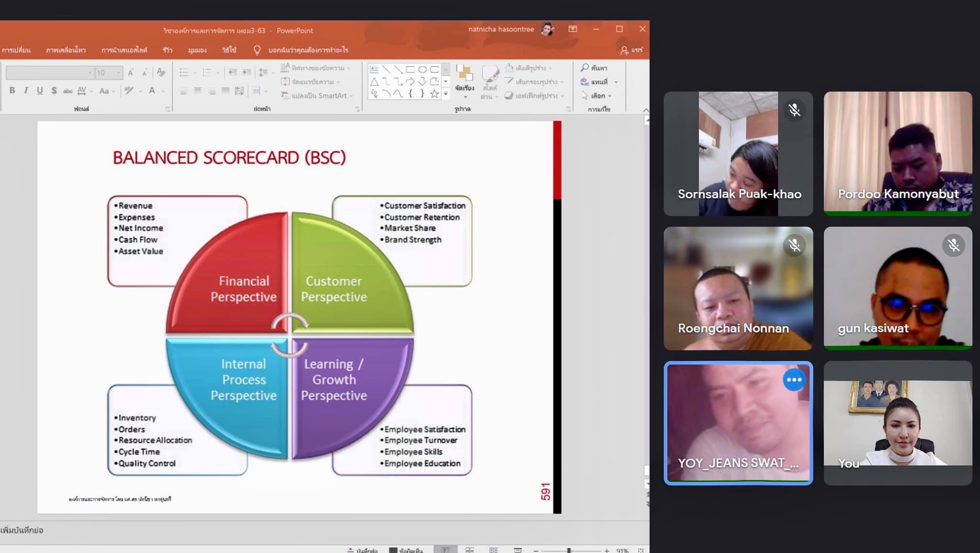This screenshot has height=553, width=980.
Task: Click the Share (แชร์) button
Action: (x=631, y=50)
